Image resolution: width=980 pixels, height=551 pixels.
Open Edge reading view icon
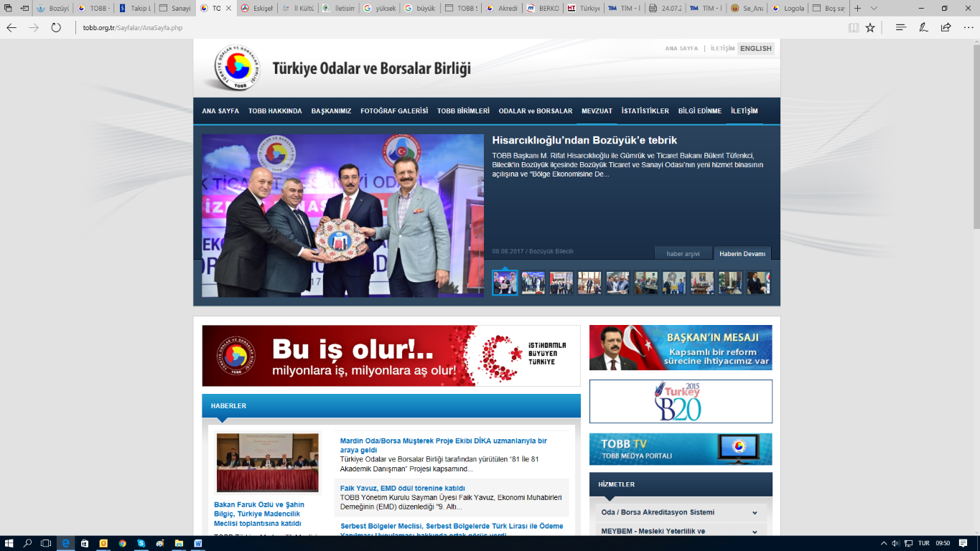(x=854, y=27)
